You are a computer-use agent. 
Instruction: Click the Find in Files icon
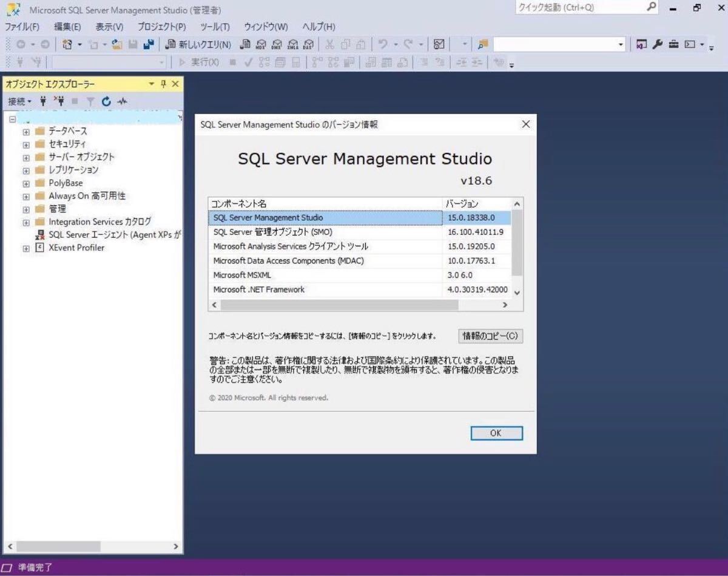pos(483,44)
